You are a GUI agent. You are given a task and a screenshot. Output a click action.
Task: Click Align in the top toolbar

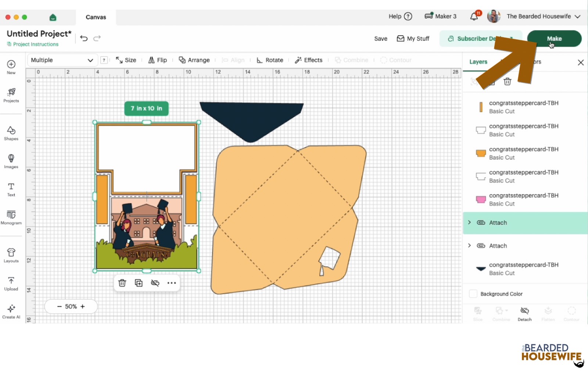tap(233, 60)
